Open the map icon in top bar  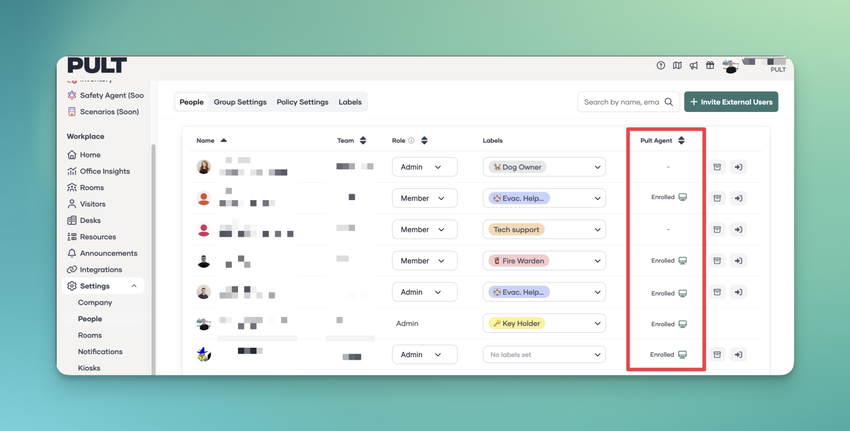coord(677,66)
